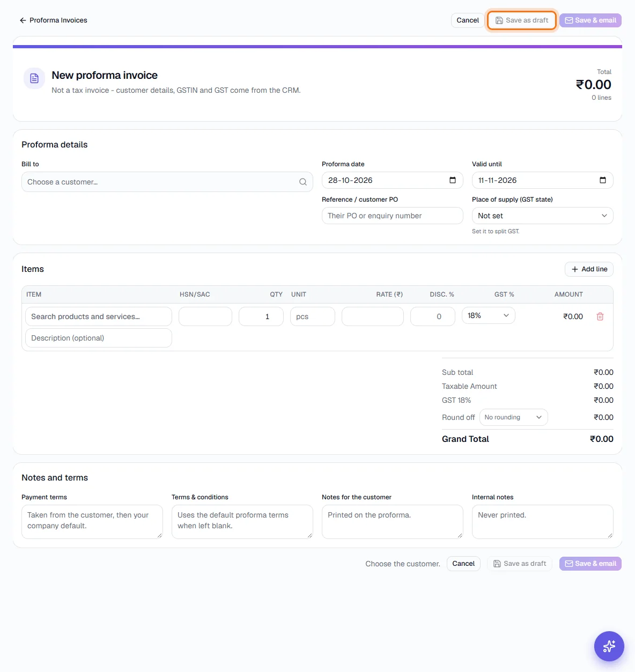Open the GST % dropdown showing 18%
This screenshot has width=635, height=672.
click(488, 315)
